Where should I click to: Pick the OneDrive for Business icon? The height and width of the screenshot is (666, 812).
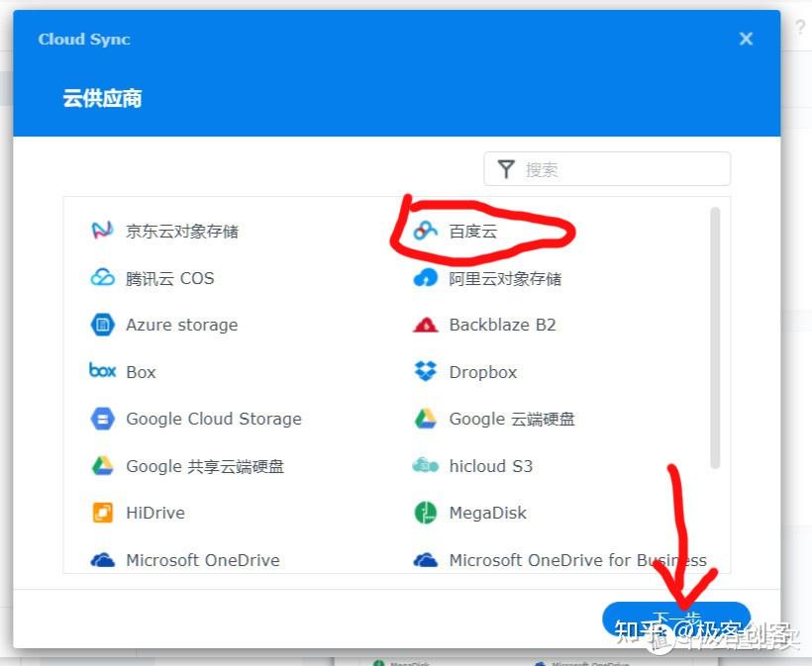[x=425, y=560]
